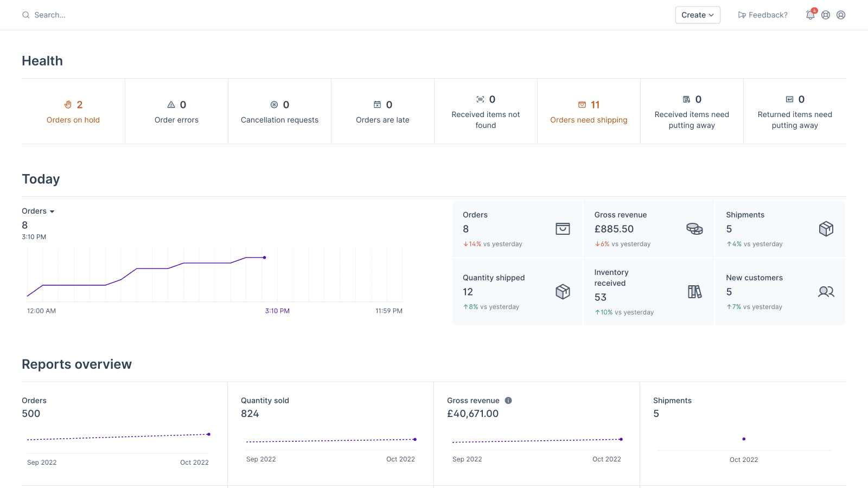Open the Orders metric selector in Today section

coord(37,211)
